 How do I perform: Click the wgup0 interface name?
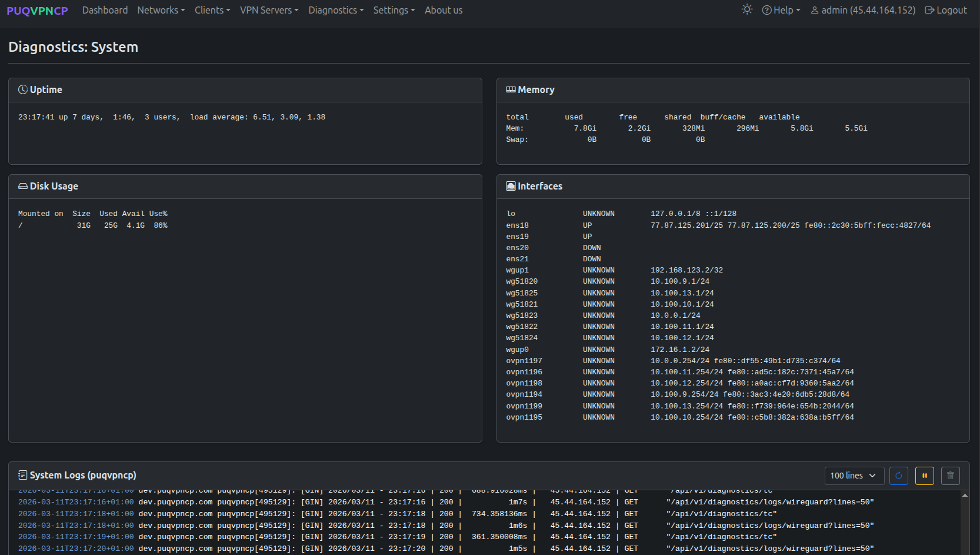517,350
